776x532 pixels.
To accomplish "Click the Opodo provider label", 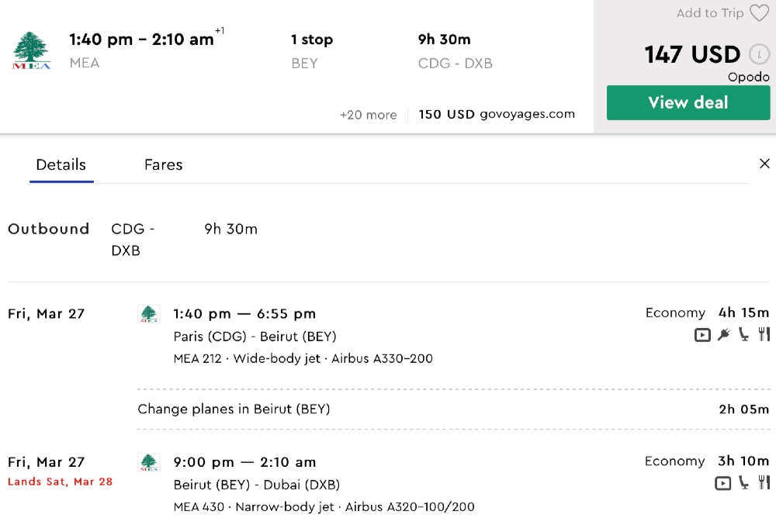I will click(x=748, y=77).
